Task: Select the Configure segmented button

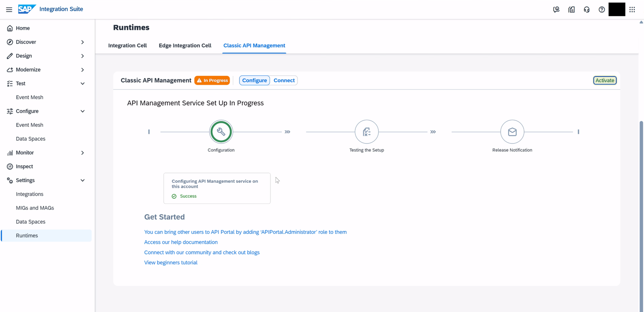Action: click(254, 80)
